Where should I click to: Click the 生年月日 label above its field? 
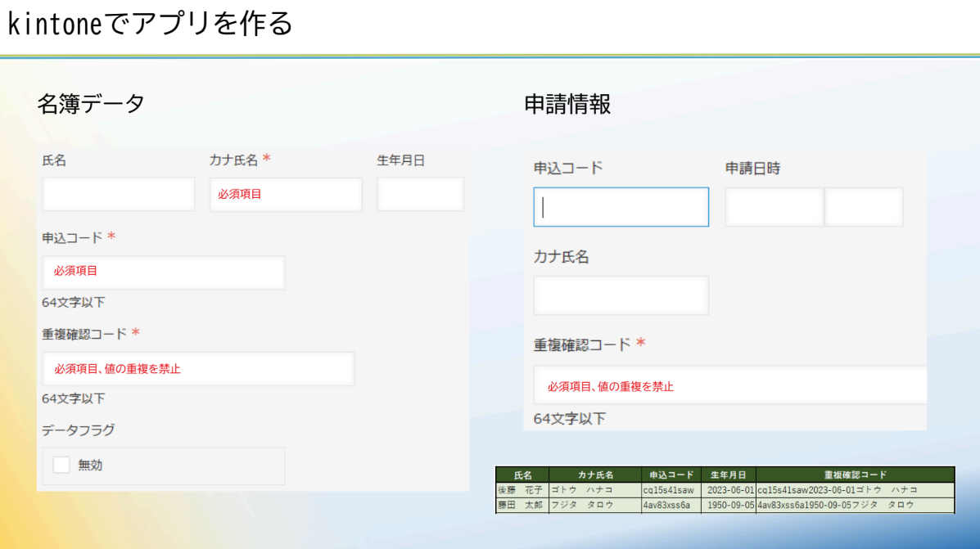click(x=400, y=160)
